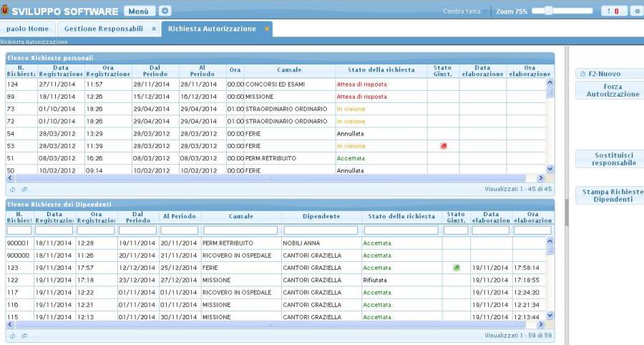Click the Zoom 75% slider handle
The height and width of the screenshot is (345, 644).
click(549, 11)
